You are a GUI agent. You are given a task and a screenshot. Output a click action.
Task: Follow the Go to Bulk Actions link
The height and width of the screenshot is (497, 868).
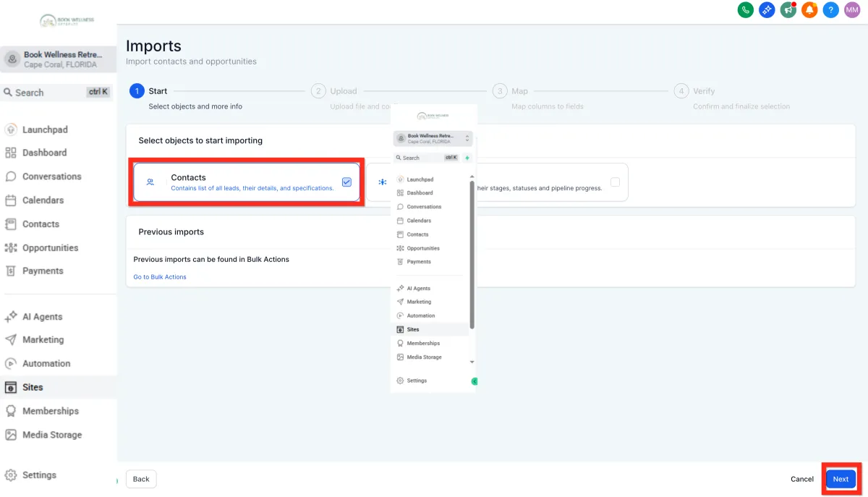(x=160, y=277)
